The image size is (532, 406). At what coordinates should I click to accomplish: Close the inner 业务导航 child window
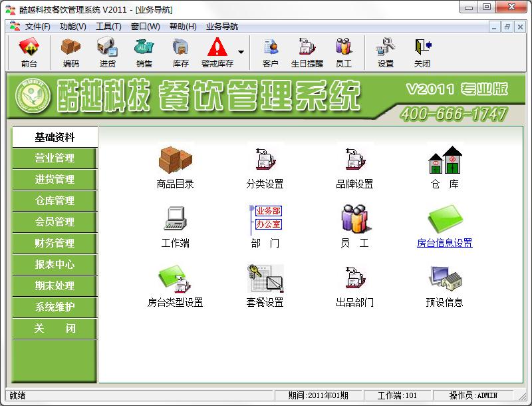click(x=520, y=27)
